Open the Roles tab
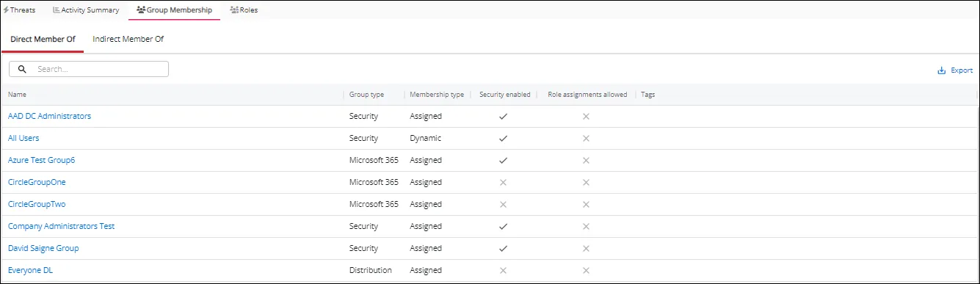The image size is (980, 284). pos(244,10)
